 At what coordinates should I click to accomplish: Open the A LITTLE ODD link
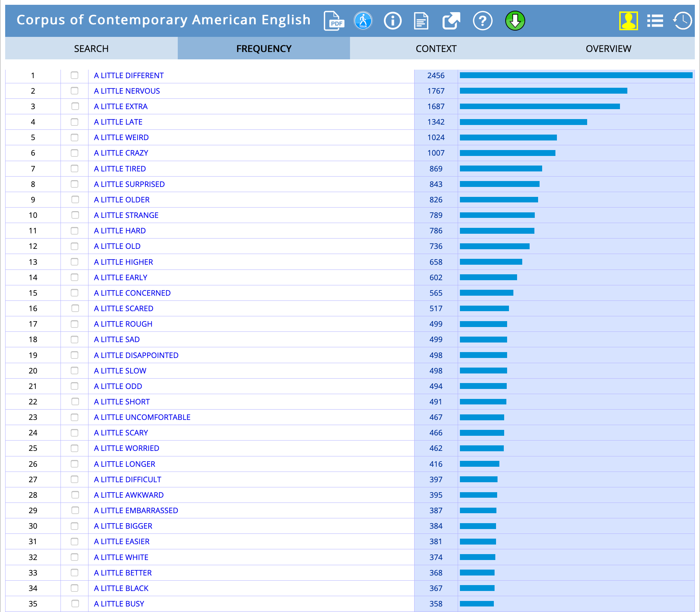coord(118,386)
